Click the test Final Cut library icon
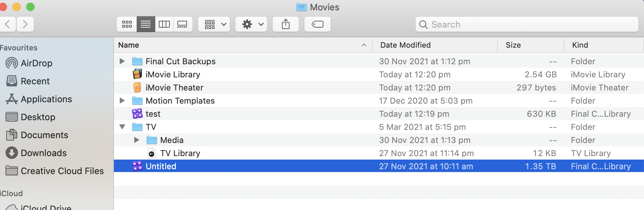Viewport: 644px width, 210px height. click(137, 114)
